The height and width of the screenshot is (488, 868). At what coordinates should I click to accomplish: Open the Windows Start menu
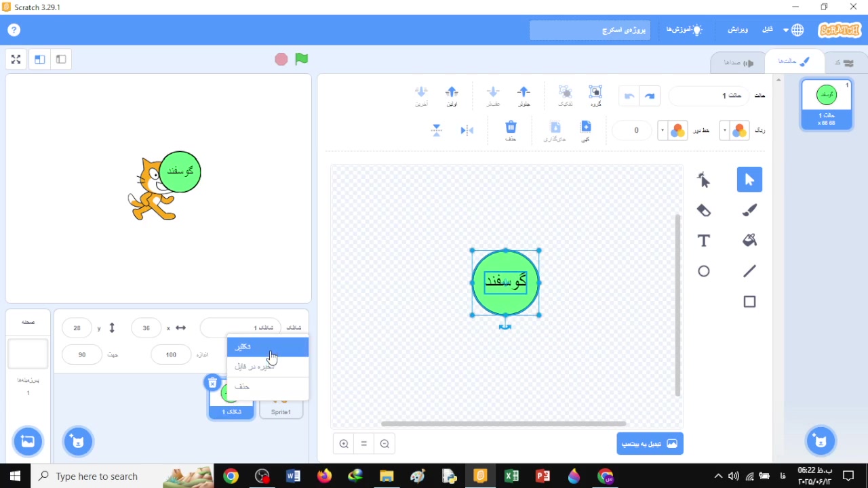16,476
